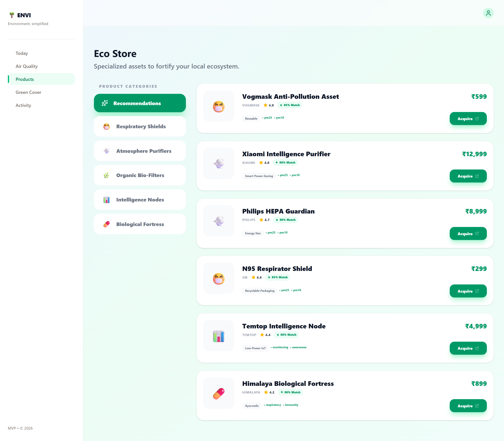This screenshot has height=441, width=504.
Task: Navigate to Green Cover section
Action: click(x=28, y=92)
